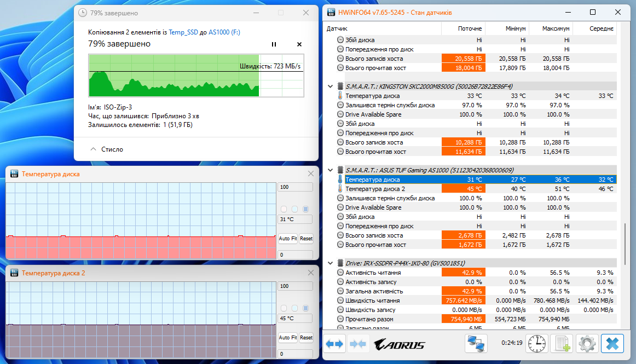The width and height of the screenshot is (636, 364).
Task: Open the remote network monitors icon
Action: coord(476,344)
